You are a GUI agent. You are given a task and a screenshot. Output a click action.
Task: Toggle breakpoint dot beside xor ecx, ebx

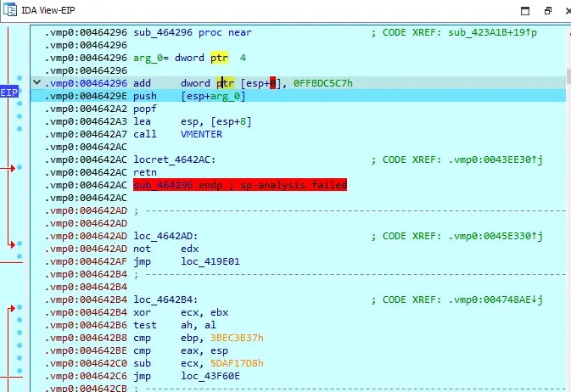pyautogui.click(x=20, y=307)
